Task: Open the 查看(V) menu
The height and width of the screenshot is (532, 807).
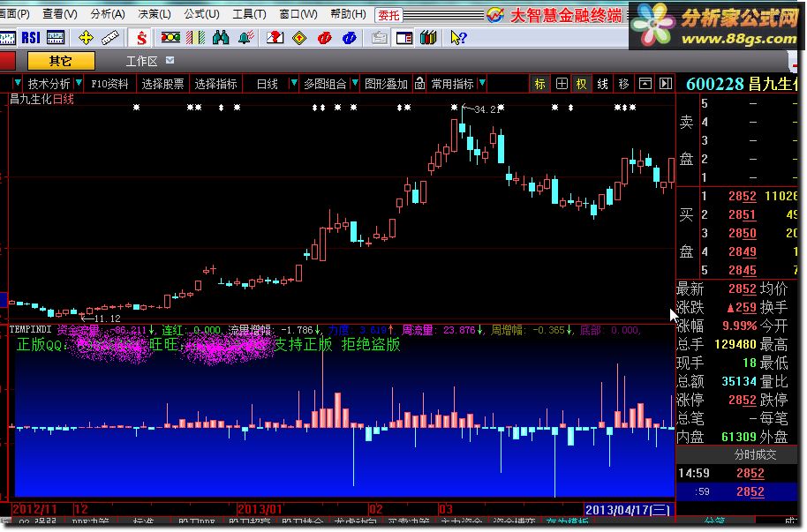Action: point(60,14)
